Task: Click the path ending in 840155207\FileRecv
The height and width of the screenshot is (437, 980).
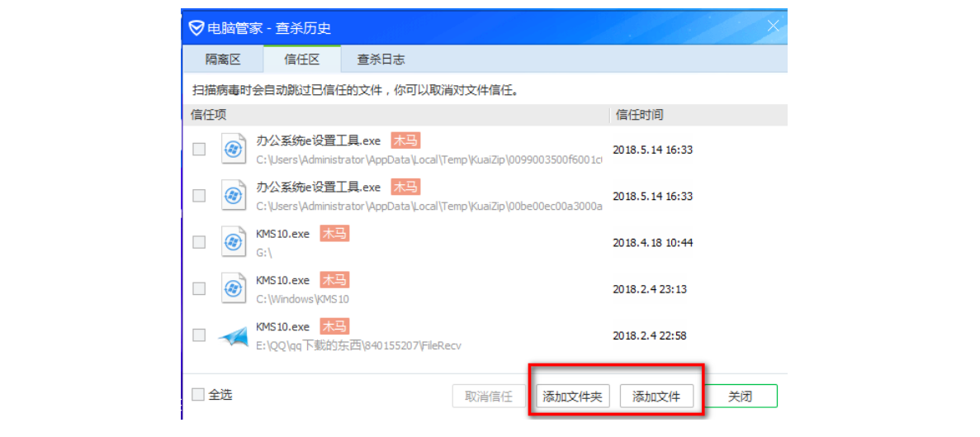Action: (359, 346)
